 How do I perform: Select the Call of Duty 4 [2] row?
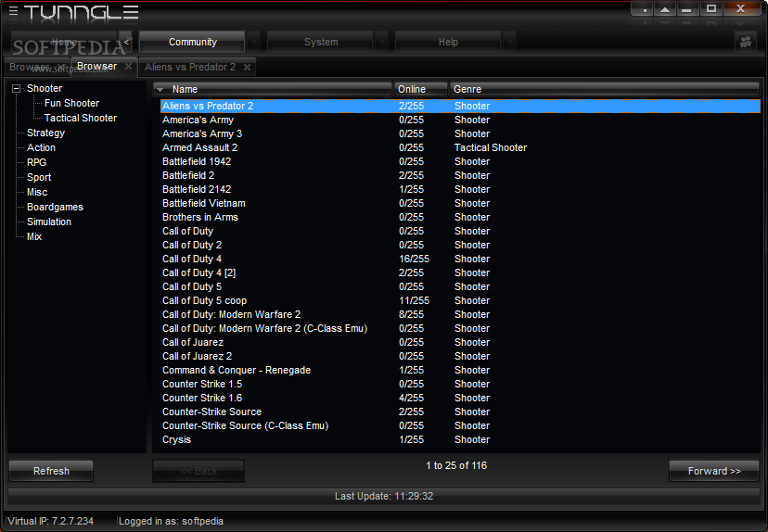tap(460, 272)
